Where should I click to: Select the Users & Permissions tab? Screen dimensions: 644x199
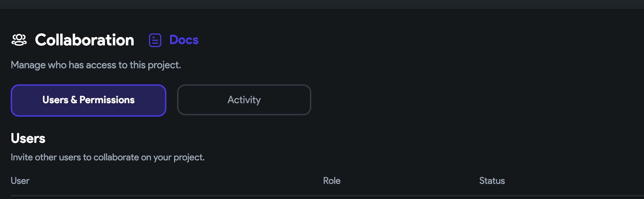89,100
